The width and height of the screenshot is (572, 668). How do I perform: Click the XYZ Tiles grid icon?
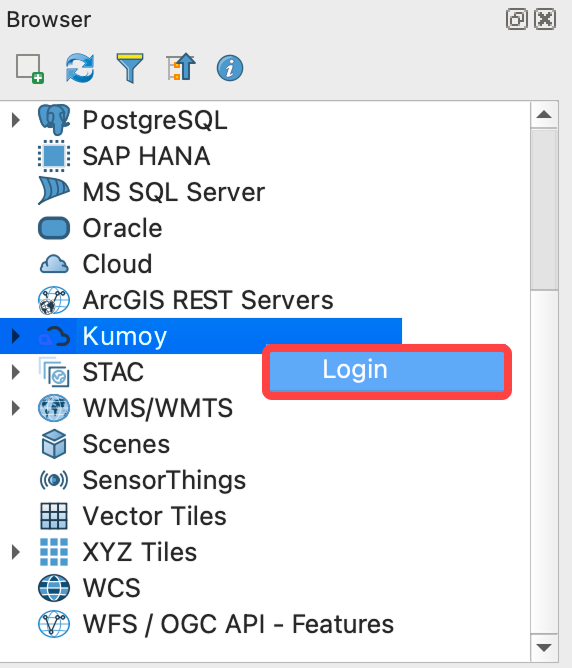click(x=54, y=552)
